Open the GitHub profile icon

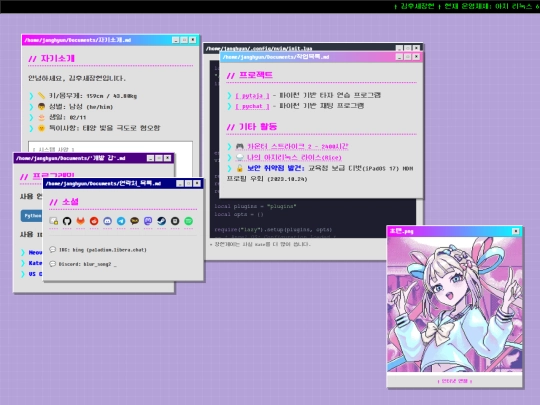point(67,221)
